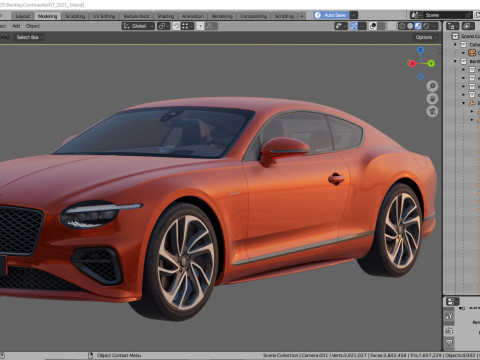Image resolution: width=480 pixels, height=360 pixels.
Task: Click the Z axis on navigation gizmo
Action: [x=421, y=50]
